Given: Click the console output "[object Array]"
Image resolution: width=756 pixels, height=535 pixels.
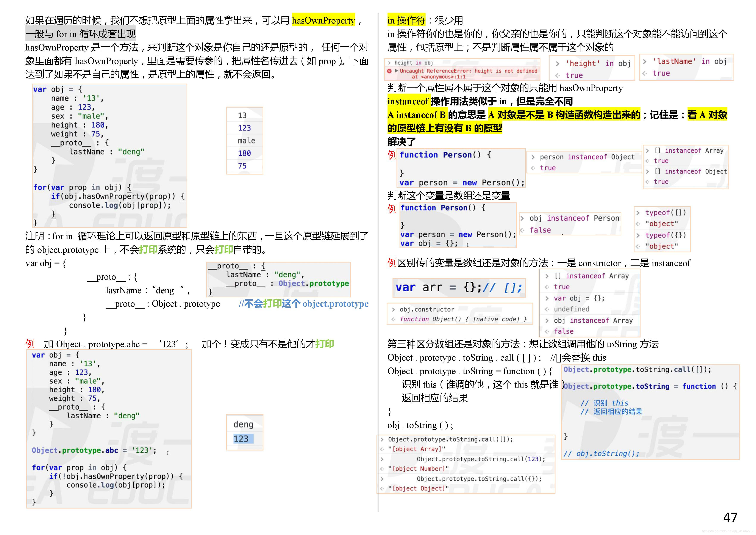Looking at the screenshot, I should click(417, 449).
